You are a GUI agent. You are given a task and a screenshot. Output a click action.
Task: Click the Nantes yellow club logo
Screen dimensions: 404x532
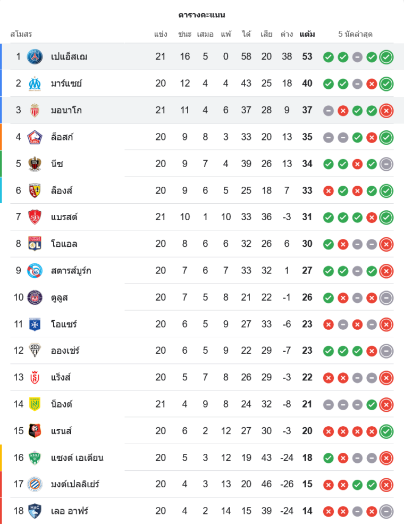click(x=35, y=404)
